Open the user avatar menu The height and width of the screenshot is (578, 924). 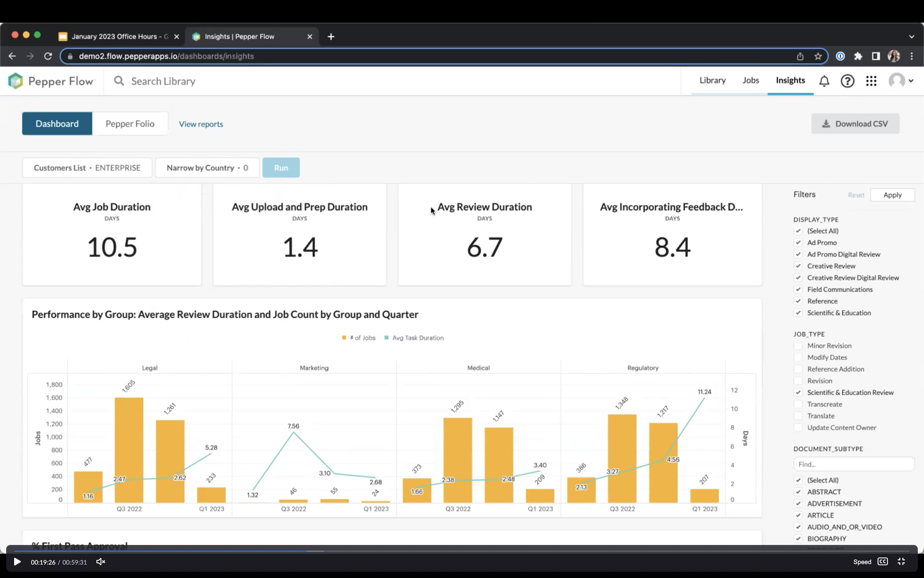901,81
